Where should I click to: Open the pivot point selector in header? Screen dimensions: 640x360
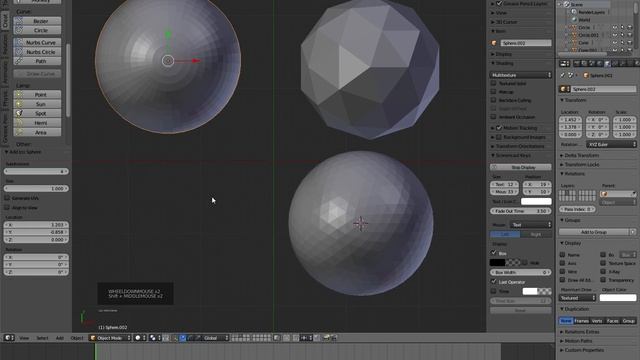coord(155,338)
